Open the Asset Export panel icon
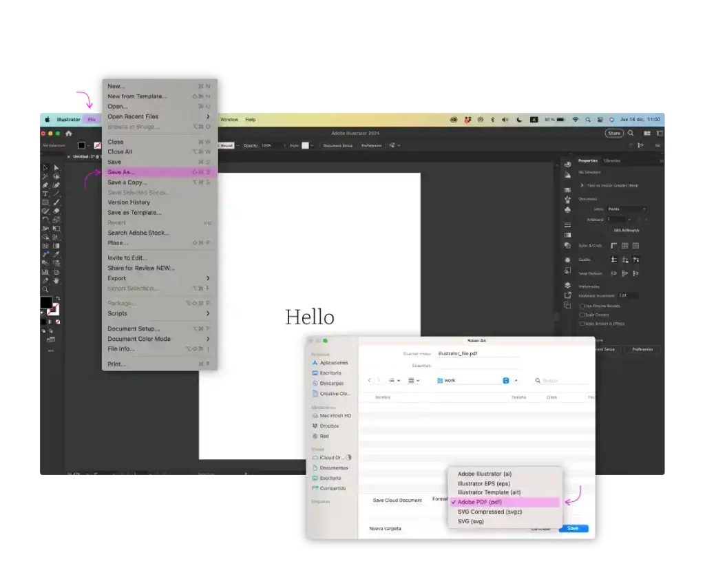This screenshot has height=588, width=705. click(x=567, y=295)
